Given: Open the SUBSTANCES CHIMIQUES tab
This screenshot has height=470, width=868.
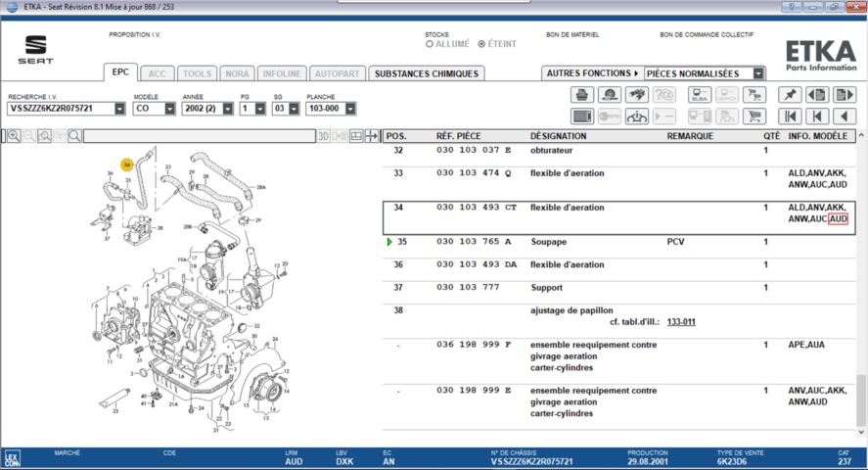Looking at the screenshot, I should pyautogui.click(x=427, y=73).
